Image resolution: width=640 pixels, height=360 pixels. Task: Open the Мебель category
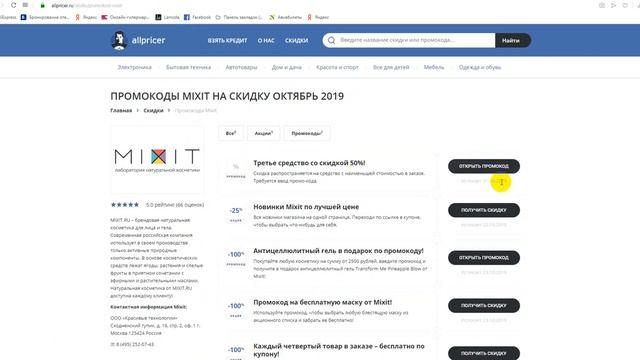(434, 67)
